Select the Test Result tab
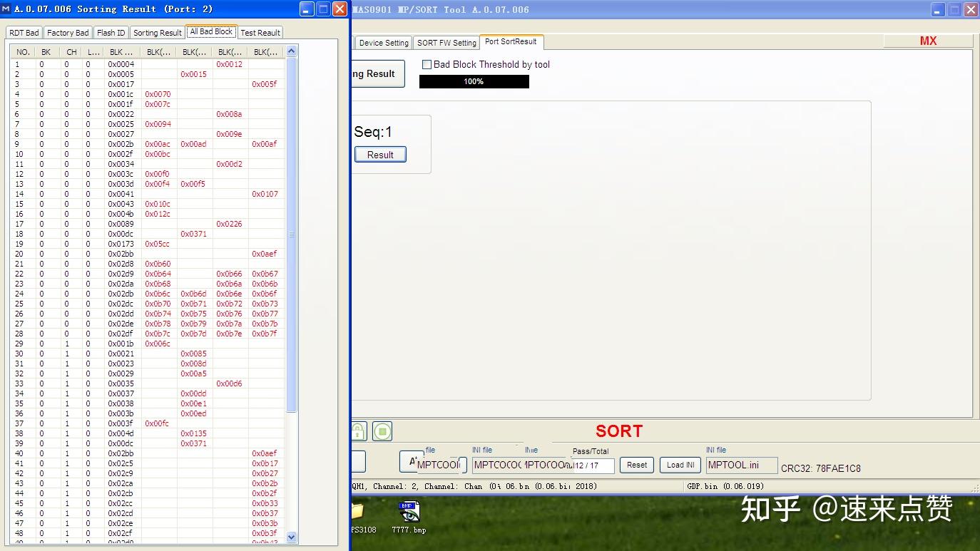Viewport: 980px width, 551px height. click(260, 33)
